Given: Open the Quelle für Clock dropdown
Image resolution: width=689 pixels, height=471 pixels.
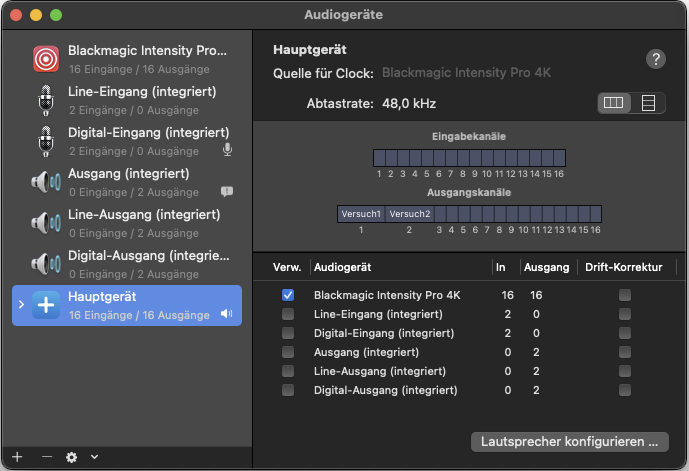Looking at the screenshot, I should coord(466,72).
